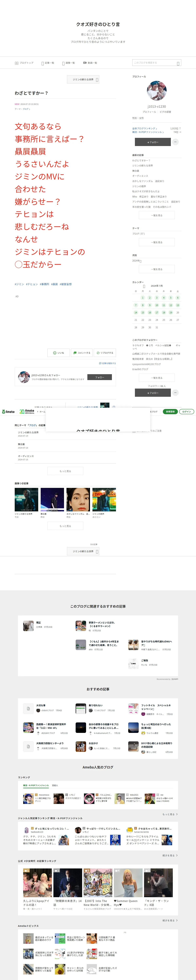Go to next article ジミンの新たな世界 at top
This screenshot has height=980, width=196.
click(x=83, y=80)
